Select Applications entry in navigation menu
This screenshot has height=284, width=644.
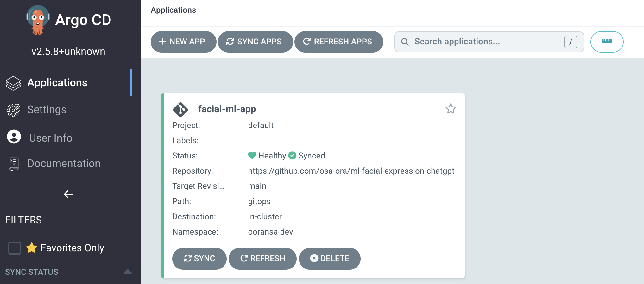pyautogui.click(x=57, y=83)
